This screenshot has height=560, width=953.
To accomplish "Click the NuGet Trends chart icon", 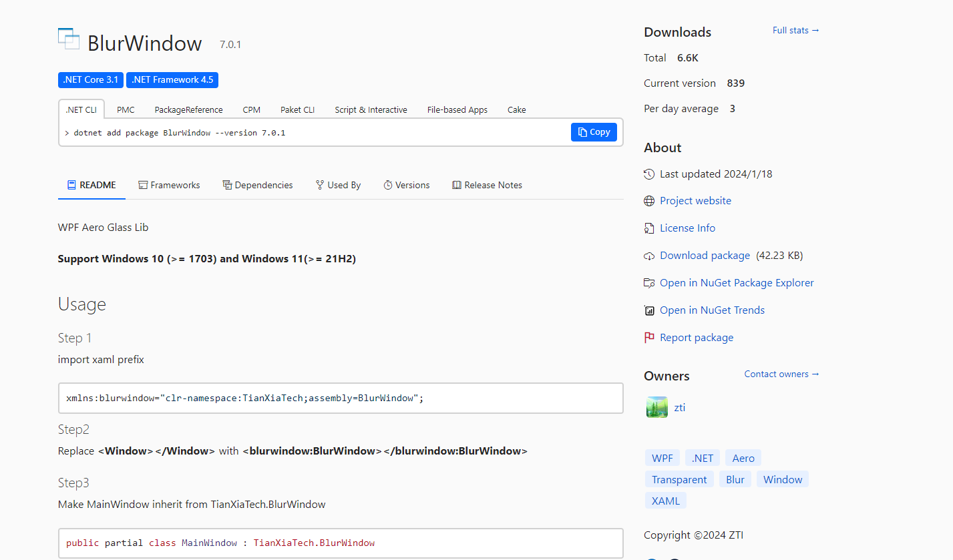I will point(649,310).
